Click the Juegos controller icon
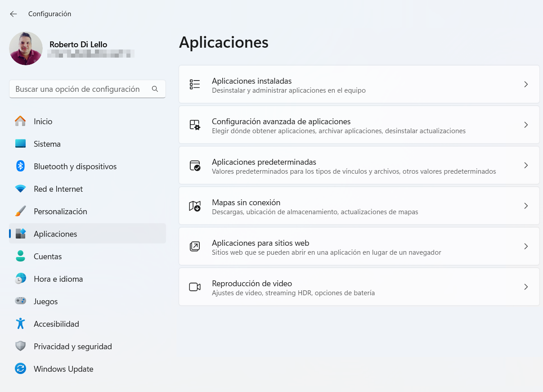 [20, 302]
